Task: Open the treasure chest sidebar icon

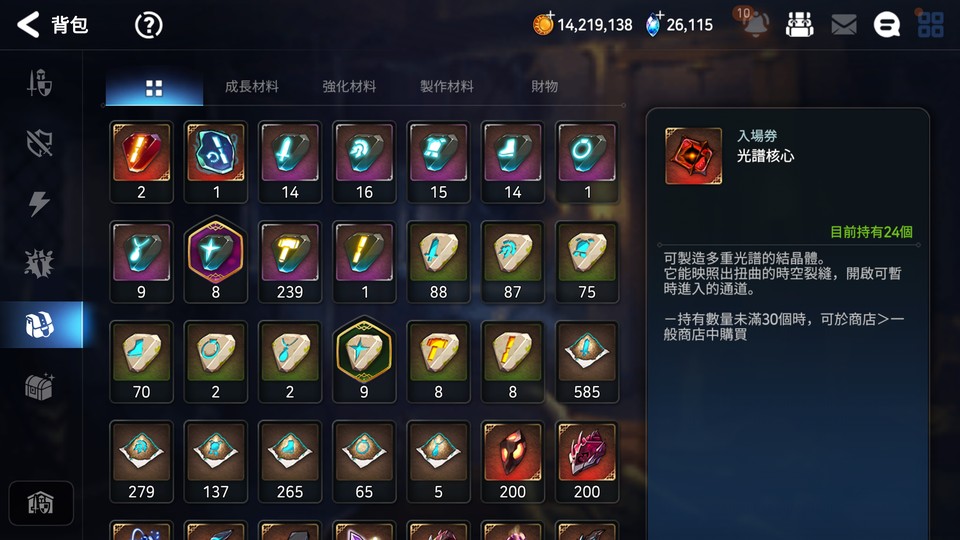Action: point(40,386)
